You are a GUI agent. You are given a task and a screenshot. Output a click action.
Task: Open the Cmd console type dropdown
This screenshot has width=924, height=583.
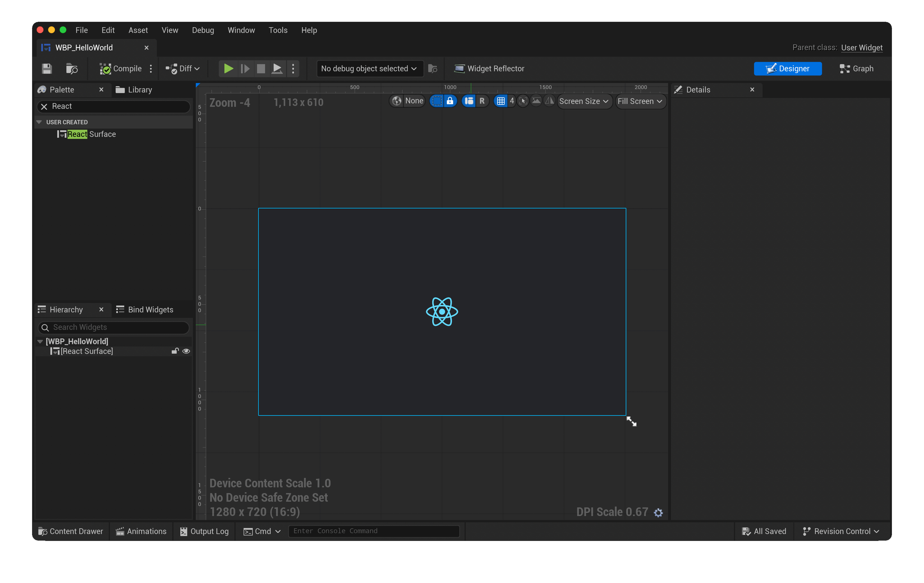click(x=262, y=531)
